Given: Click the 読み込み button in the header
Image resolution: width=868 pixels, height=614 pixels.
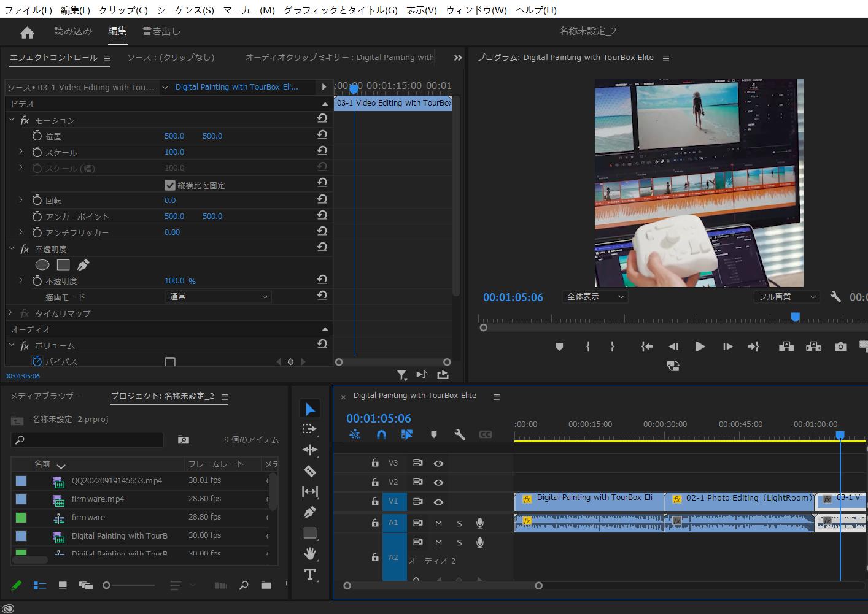Looking at the screenshot, I should (72, 31).
